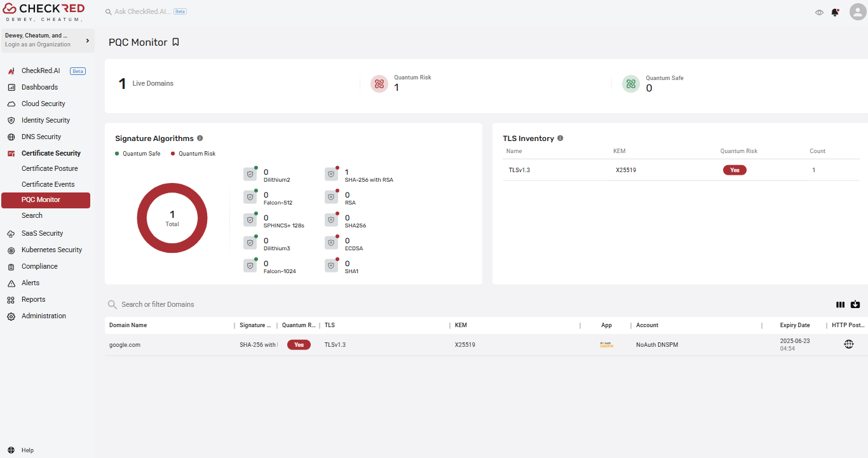Show TLS Inventory info tooltip icon

pyautogui.click(x=560, y=138)
